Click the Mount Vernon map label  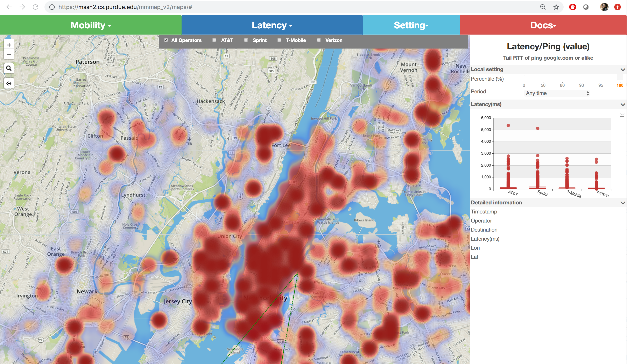pos(409,67)
